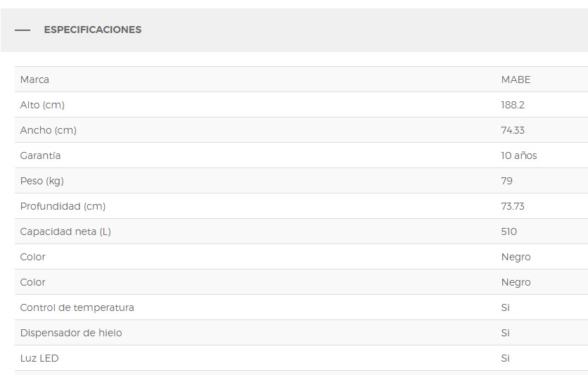
Task: Select the 10 años warranty value
Action: [518, 155]
